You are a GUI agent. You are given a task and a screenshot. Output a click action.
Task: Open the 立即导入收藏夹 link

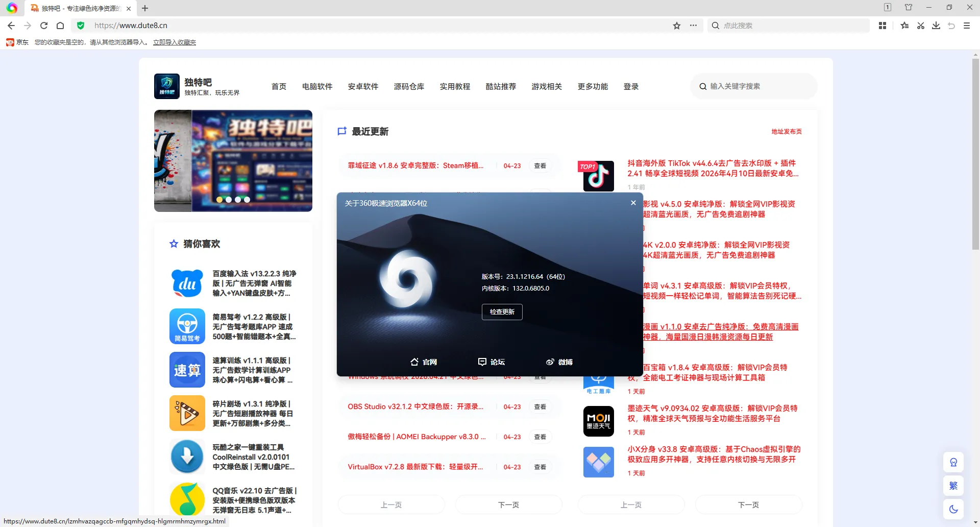[174, 42]
